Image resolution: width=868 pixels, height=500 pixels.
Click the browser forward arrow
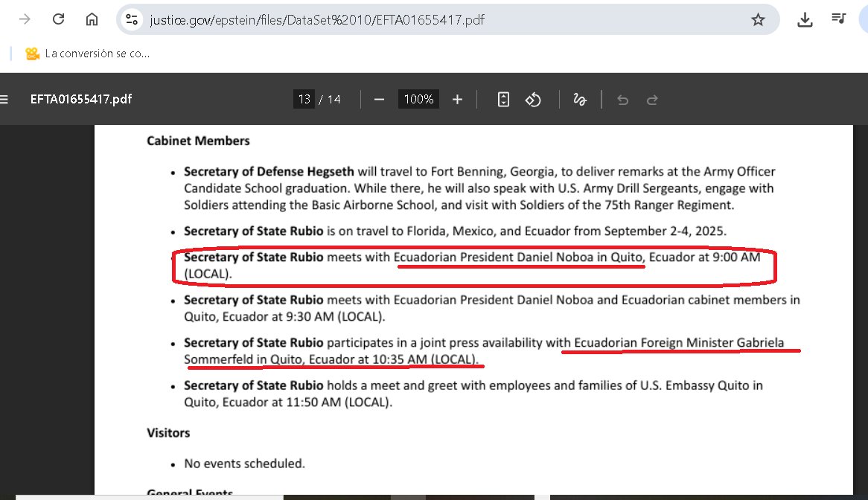point(25,19)
